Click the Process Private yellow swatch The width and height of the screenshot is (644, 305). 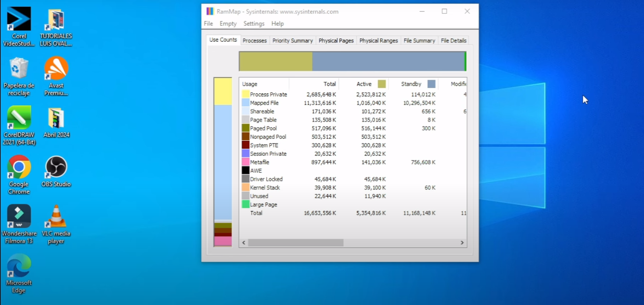click(x=246, y=94)
